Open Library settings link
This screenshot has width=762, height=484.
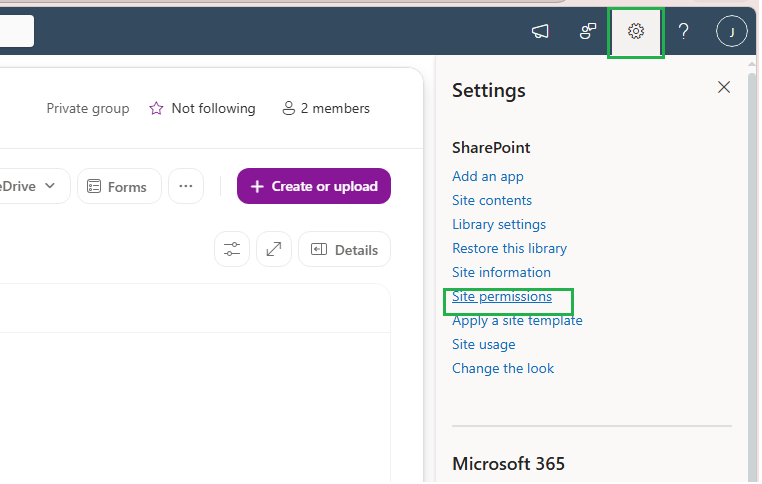[501, 225]
